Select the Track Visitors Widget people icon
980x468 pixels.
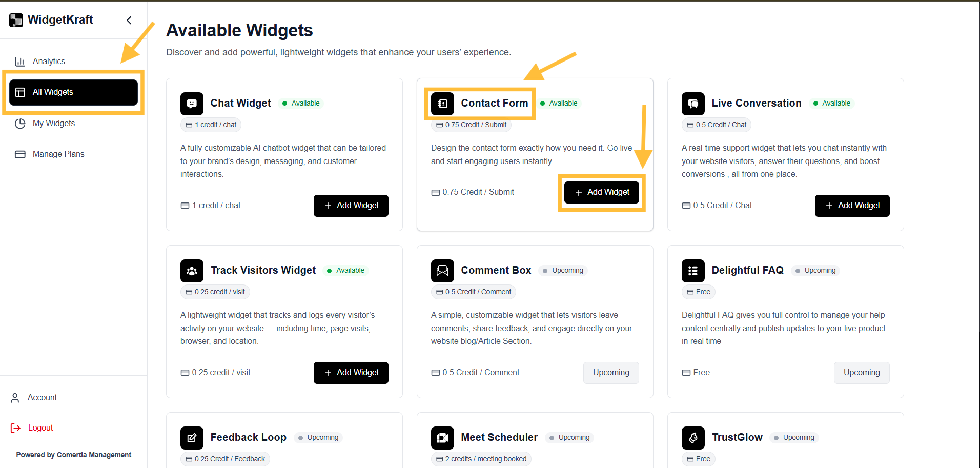tap(191, 271)
